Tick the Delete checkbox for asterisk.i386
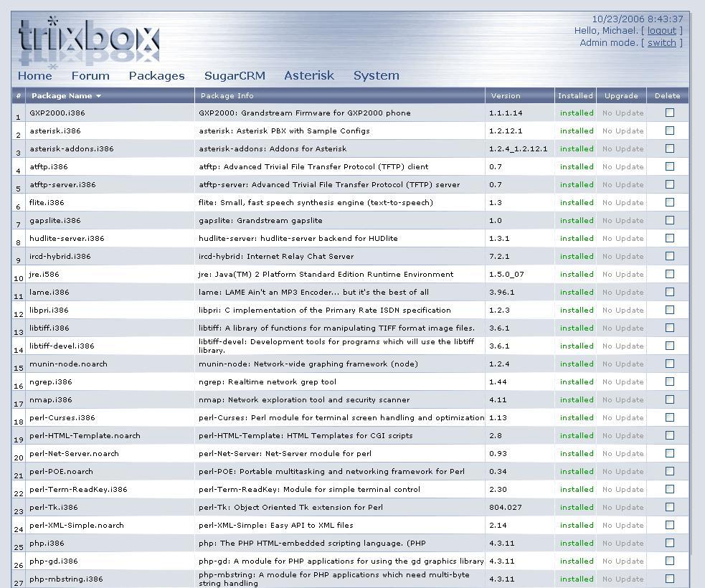The width and height of the screenshot is (705, 588). (x=669, y=131)
